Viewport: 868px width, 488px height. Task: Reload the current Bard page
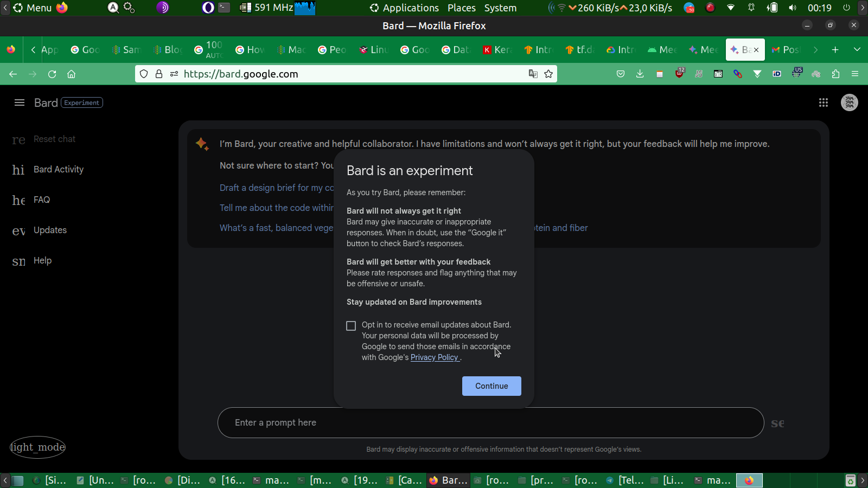pos(52,74)
